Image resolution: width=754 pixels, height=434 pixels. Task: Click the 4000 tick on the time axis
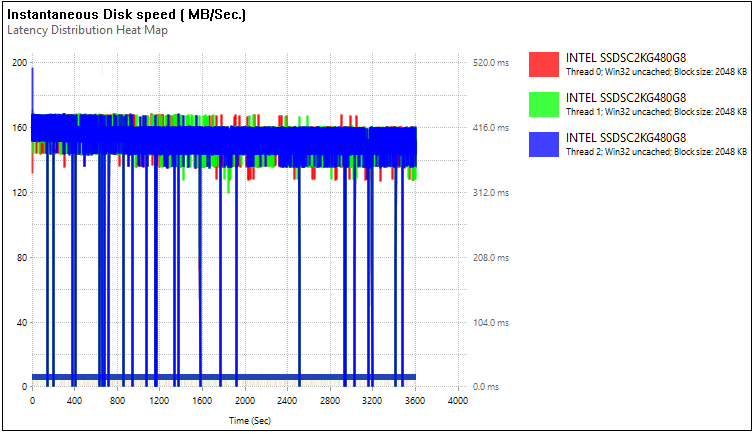457,400
